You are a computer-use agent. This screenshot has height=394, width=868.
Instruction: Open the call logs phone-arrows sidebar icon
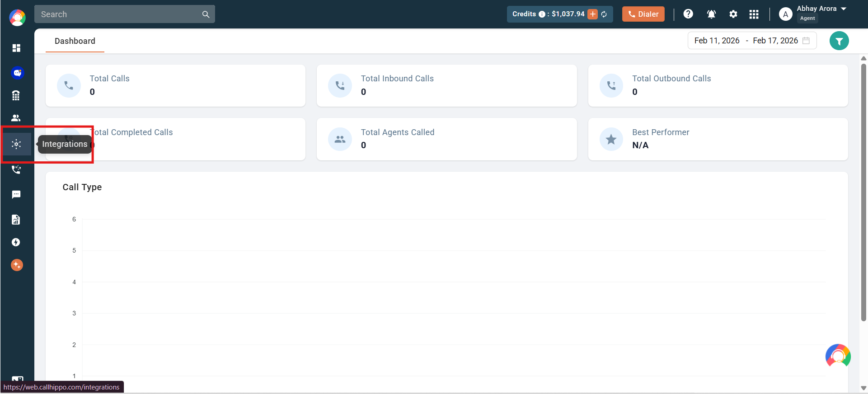(x=16, y=169)
